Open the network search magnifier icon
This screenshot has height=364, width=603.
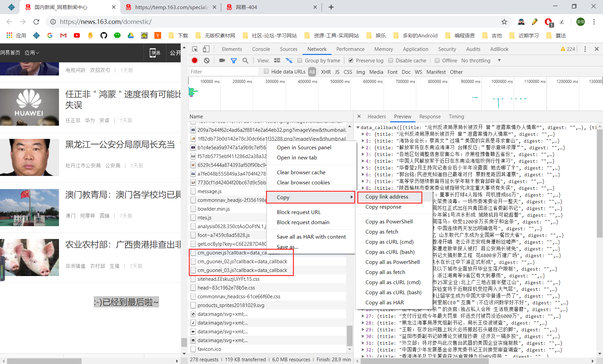pyautogui.click(x=245, y=60)
